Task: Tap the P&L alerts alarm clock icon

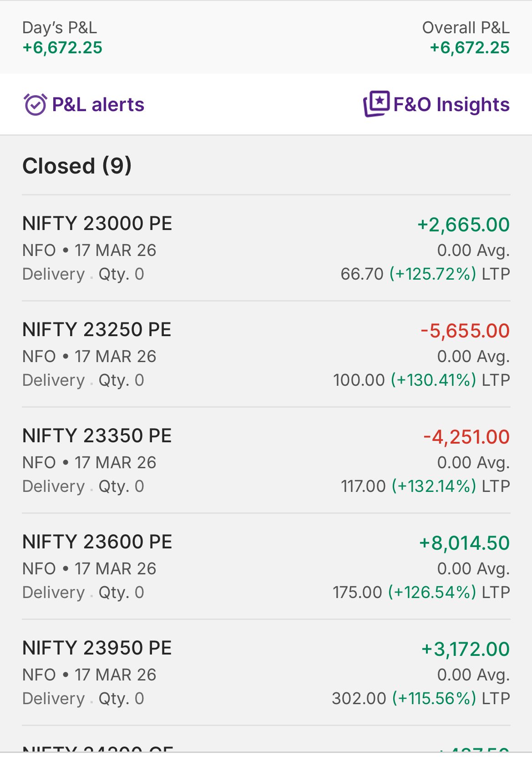Action: [35, 104]
